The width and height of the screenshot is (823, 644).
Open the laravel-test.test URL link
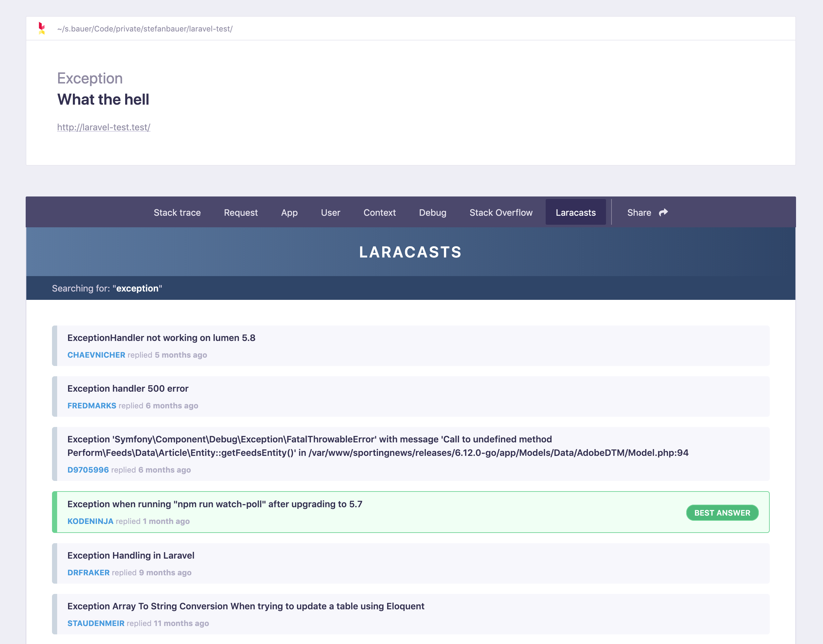[x=104, y=127]
